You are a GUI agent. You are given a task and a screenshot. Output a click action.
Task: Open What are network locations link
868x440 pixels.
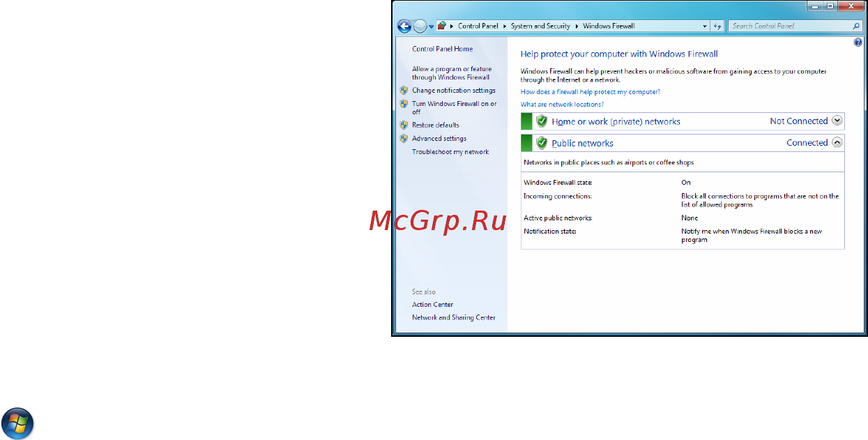(562, 104)
